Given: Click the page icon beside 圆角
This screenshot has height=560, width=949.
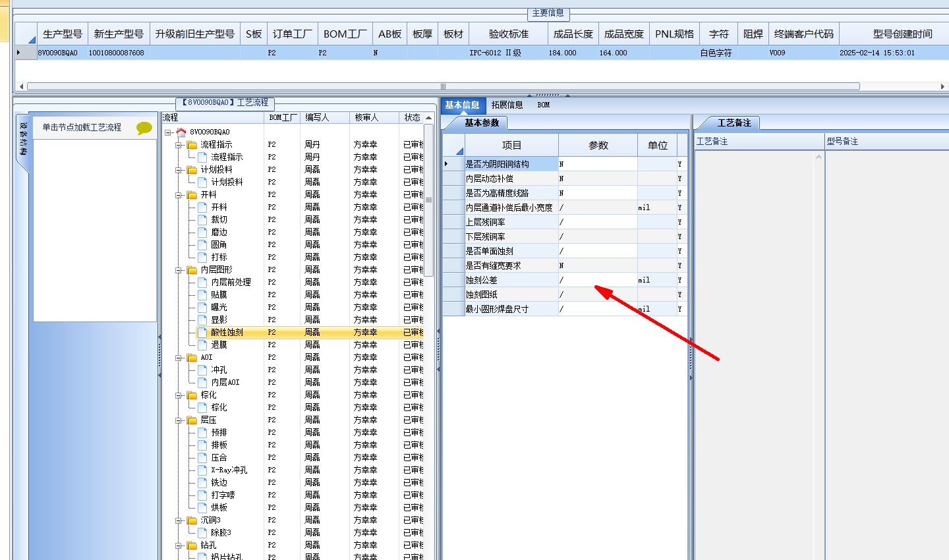Looking at the screenshot, I should pos(203,244).
